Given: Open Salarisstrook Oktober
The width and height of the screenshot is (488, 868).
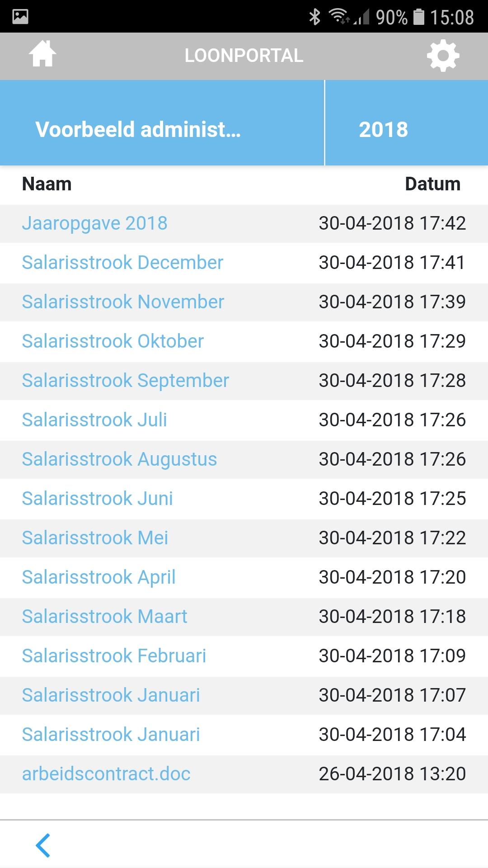Looking at the screenshot, I should (x=113, y=341).
